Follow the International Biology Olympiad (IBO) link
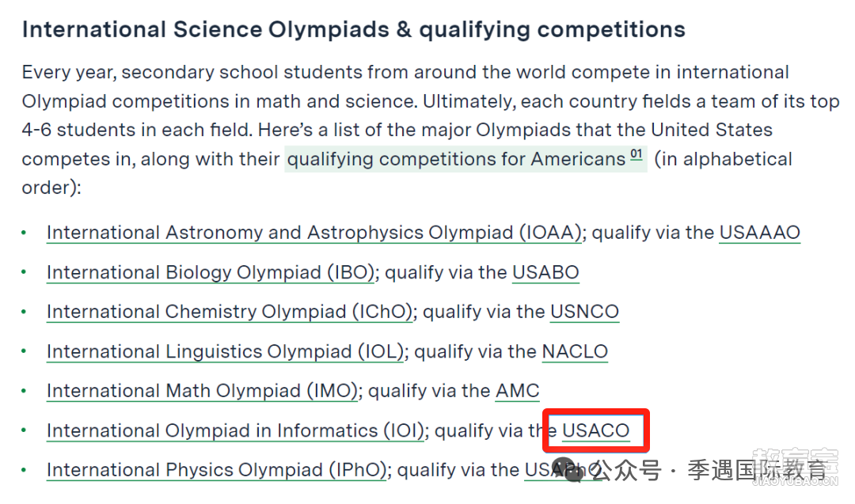The width and height of the screenshot is (855, 504). [x=211, y=272]
